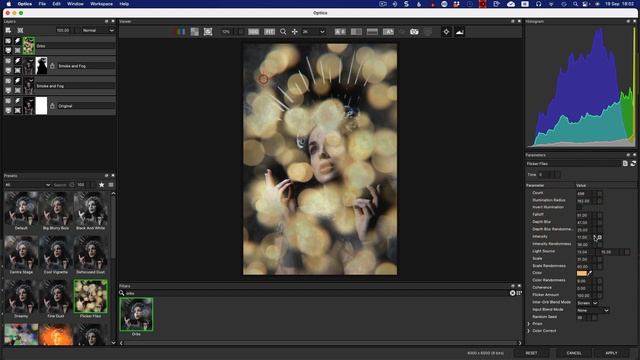Toggle the Invert Illumination checkbox
This screenshot has height=360, width=640.
(x=579, y=207)
